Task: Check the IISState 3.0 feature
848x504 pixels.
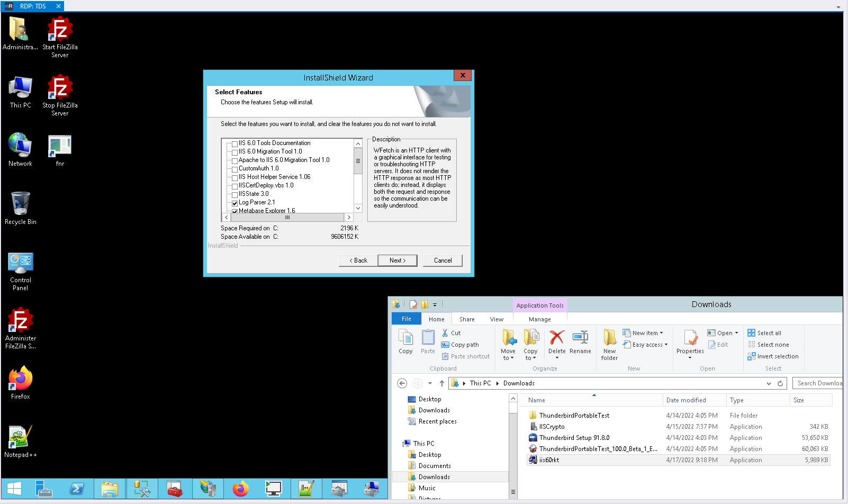Action: 235,195
